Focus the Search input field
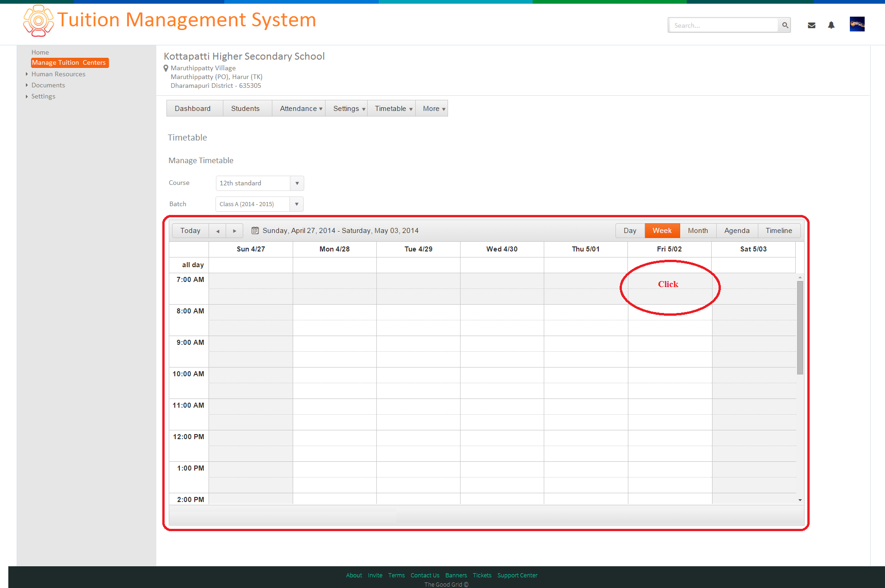Screen dimensions: 885x588 point(724,25)
